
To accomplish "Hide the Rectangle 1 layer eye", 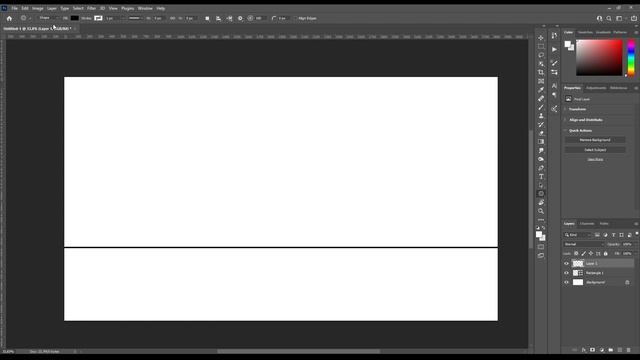I will click(566, 273).
